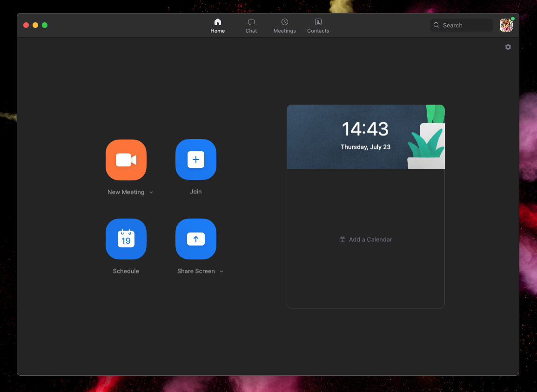Viewport: 537px width, 392px height.
Task: Close the Zoom window with the red button
Action: pyautogui.click(x=26, y=25)
